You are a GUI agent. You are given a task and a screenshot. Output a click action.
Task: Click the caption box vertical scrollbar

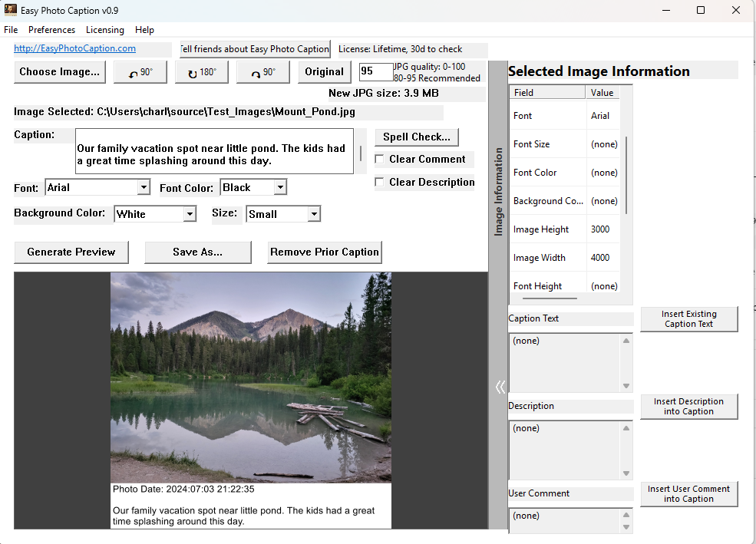pyautogui.click(x=361, y=153)
